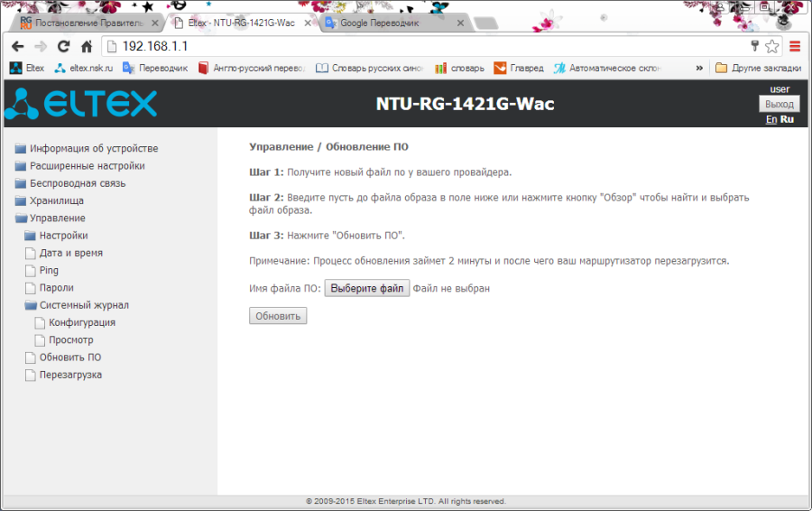Expand Информация об устройстве folder
This screenshot has width=812, height=511.
[87, 148]
